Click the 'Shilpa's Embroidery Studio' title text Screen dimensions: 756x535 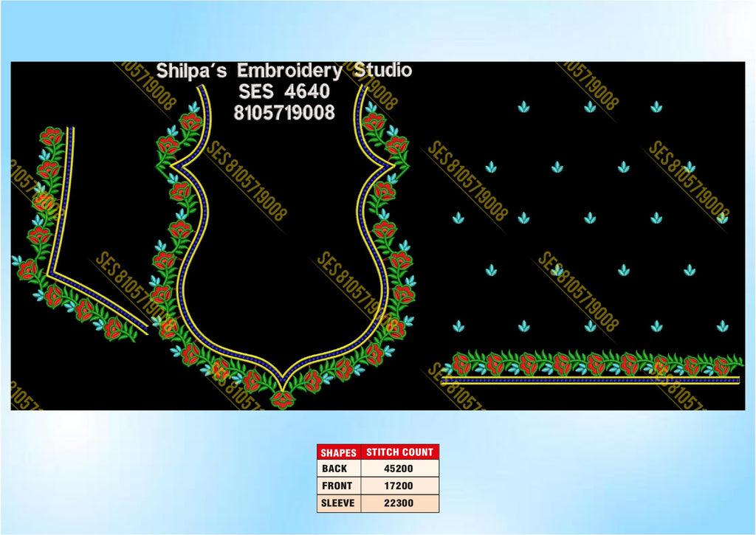pos(284,71)
